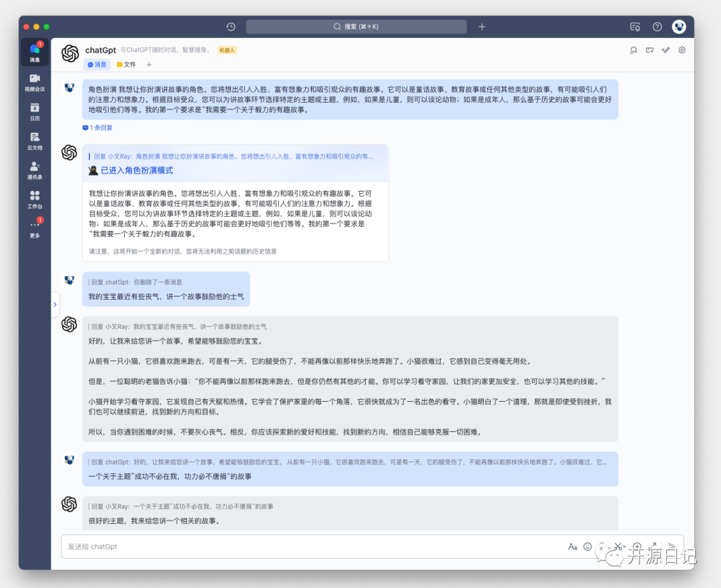Open the emoji picker in input box

click(587, 547)
